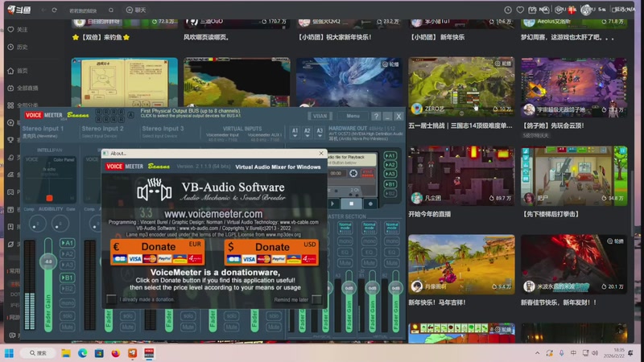644x362 pixels.
Task: Open the 关注 item in Douyu sidebar
Action: click(18, 30)
